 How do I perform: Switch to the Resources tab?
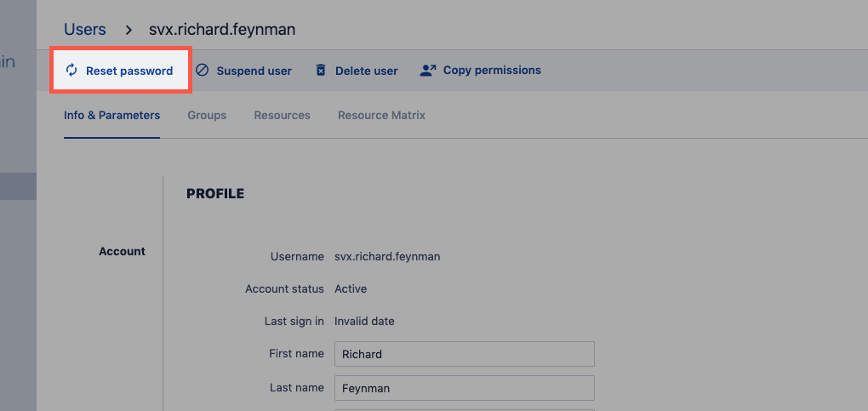(282, 115)
